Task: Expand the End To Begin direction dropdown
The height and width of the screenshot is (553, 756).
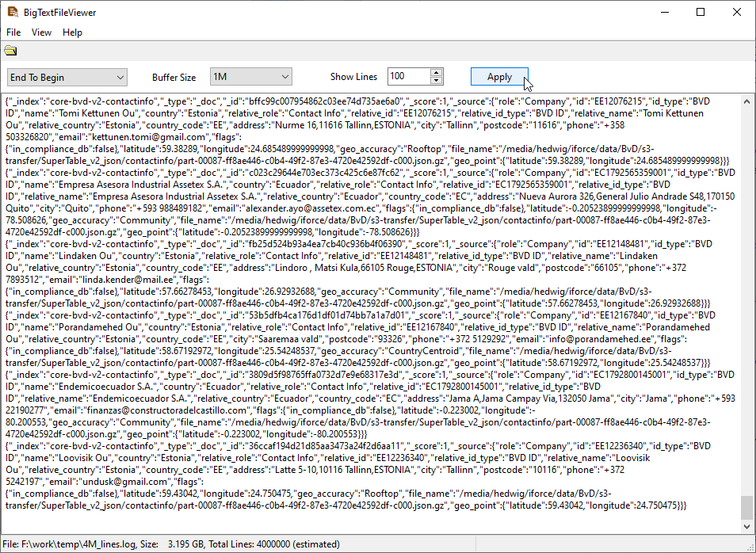Action: point(67,77)
